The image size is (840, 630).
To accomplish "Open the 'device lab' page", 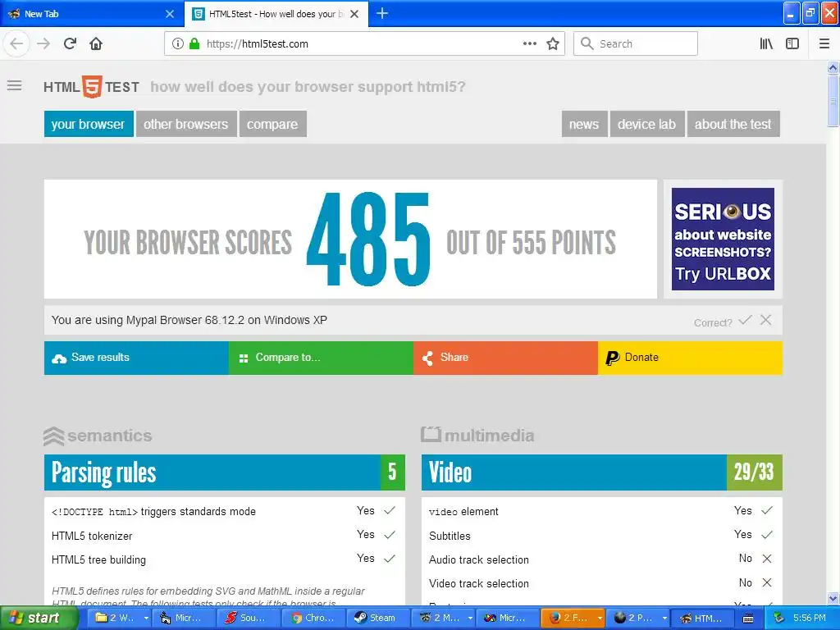I will tap(647, 124).
